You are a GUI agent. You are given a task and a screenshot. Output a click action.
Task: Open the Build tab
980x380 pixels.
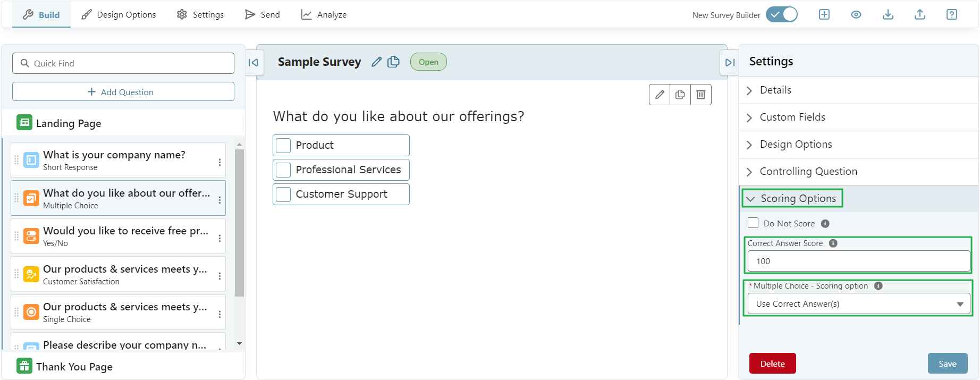tap(41, 15)
